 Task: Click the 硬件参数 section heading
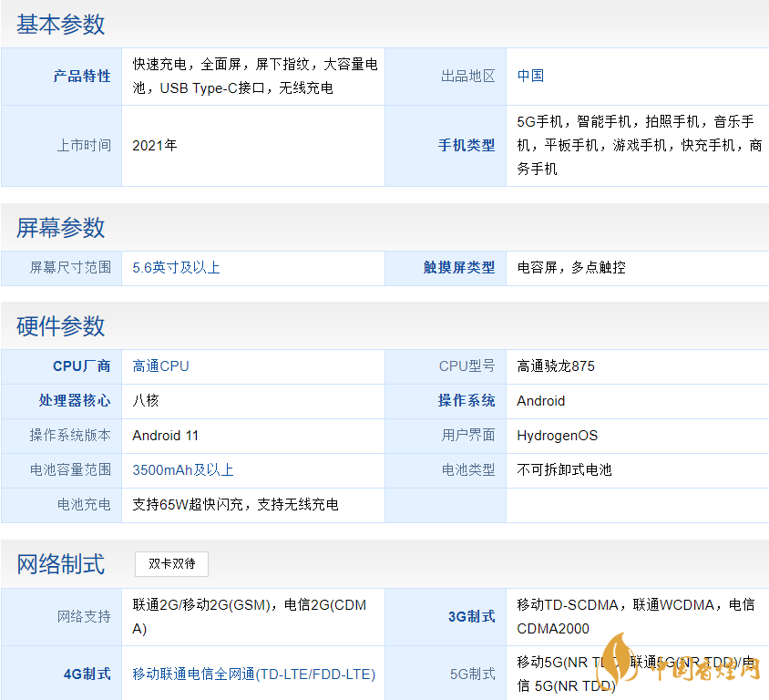point(60,325)
